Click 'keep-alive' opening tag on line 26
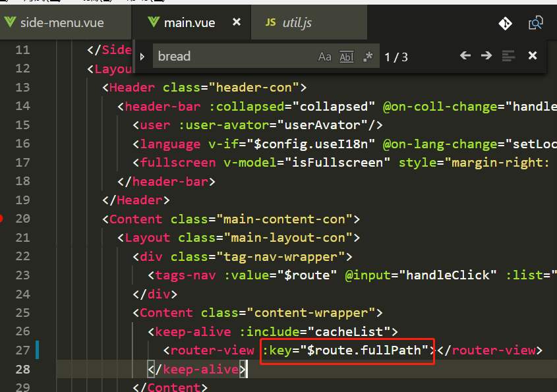 click(193, 331)
